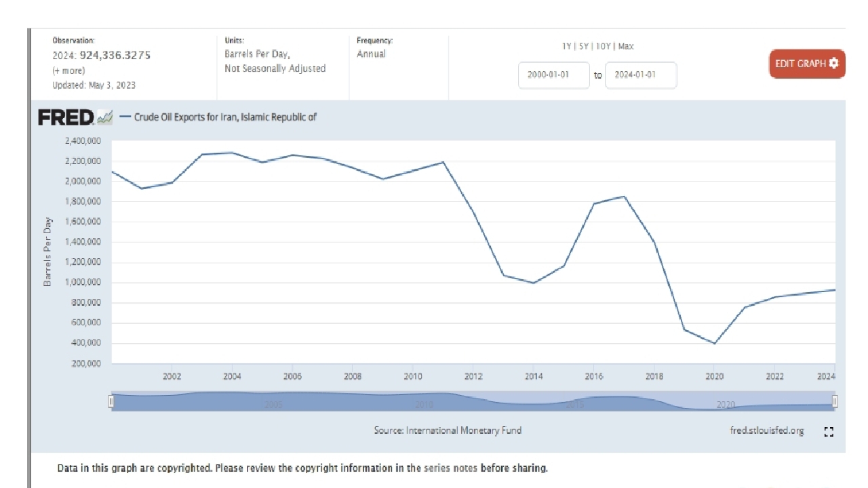
Task: Click the FRED logo
Action: point(66,117)
